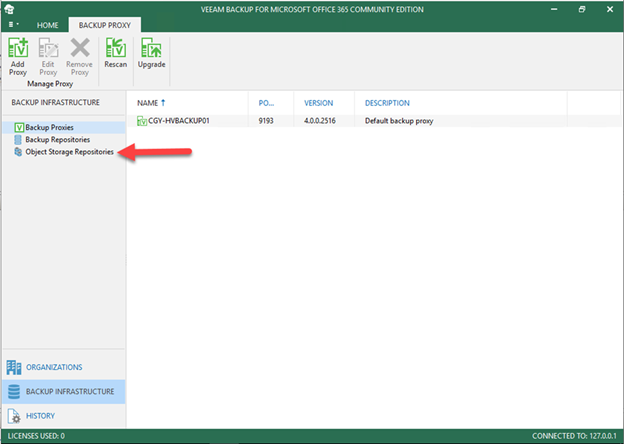Select the CGY-HVBACKUP01 proxy row

pos(374,121)
